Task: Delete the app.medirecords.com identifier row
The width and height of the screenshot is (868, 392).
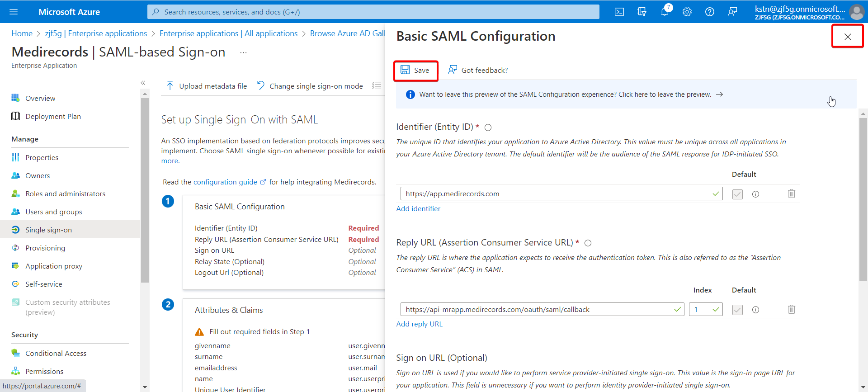Action: [792, 194]
